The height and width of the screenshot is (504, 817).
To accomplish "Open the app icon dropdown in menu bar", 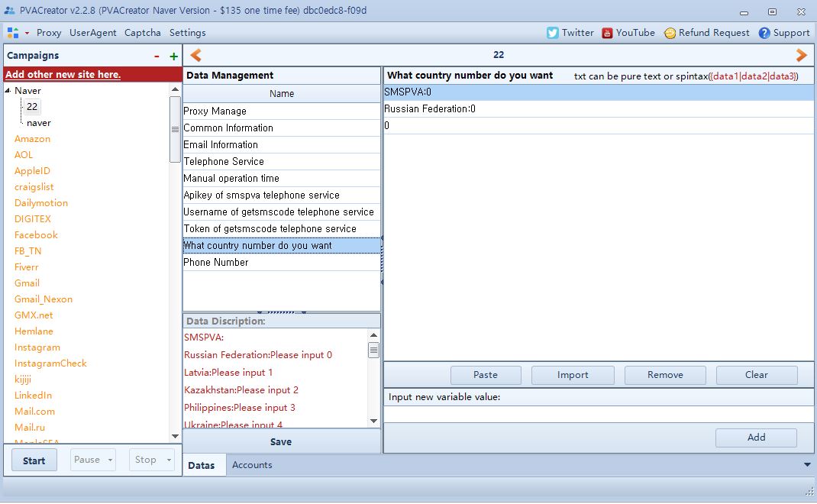I will (x=27, y=34).
